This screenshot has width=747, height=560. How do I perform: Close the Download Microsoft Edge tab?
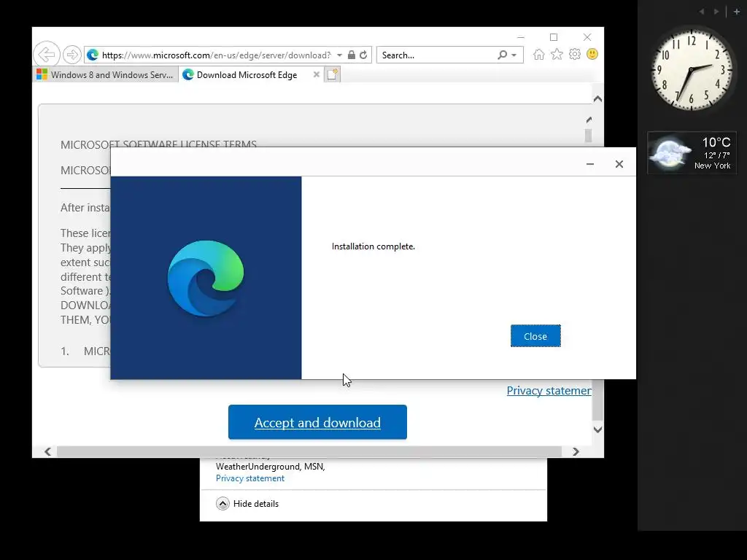point(316,75)
